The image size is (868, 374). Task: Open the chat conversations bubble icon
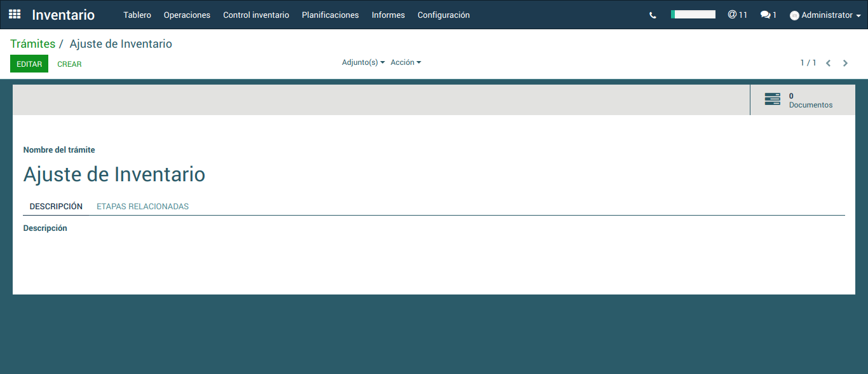pyautogui.click(x=768, y=15)
